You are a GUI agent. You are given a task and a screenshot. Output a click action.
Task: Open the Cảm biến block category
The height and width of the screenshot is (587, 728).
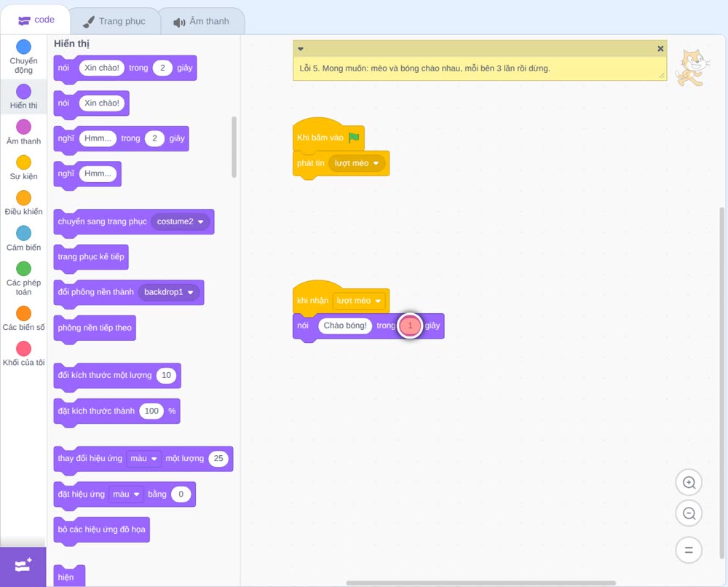tap(24, 239)
